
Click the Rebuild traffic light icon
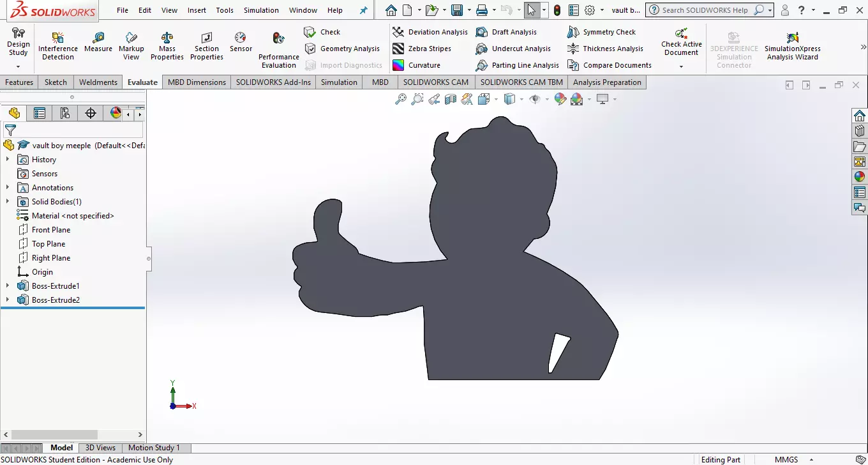click(557, 10)
